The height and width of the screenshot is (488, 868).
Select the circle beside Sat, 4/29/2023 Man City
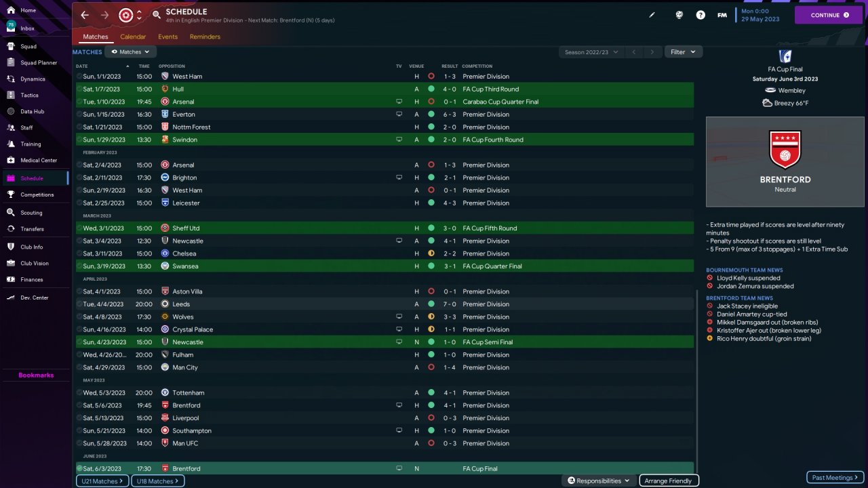pyautogui.click(x=79, y=367)
